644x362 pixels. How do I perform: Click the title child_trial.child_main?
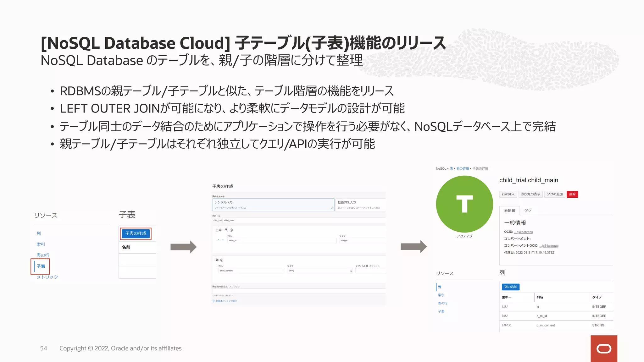[529, 180]
